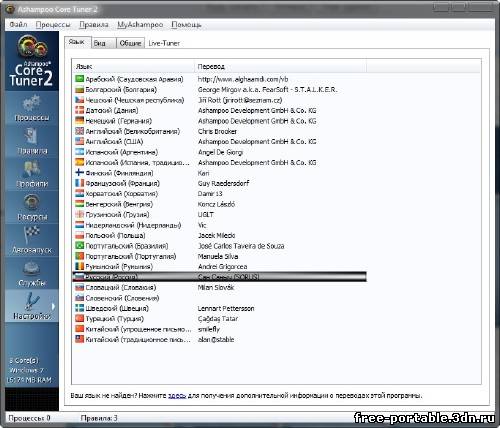The height and width of the screenshot is (428, 500).
Task: Open the Автозапуск sidebar section
Action: coord(32,239)
